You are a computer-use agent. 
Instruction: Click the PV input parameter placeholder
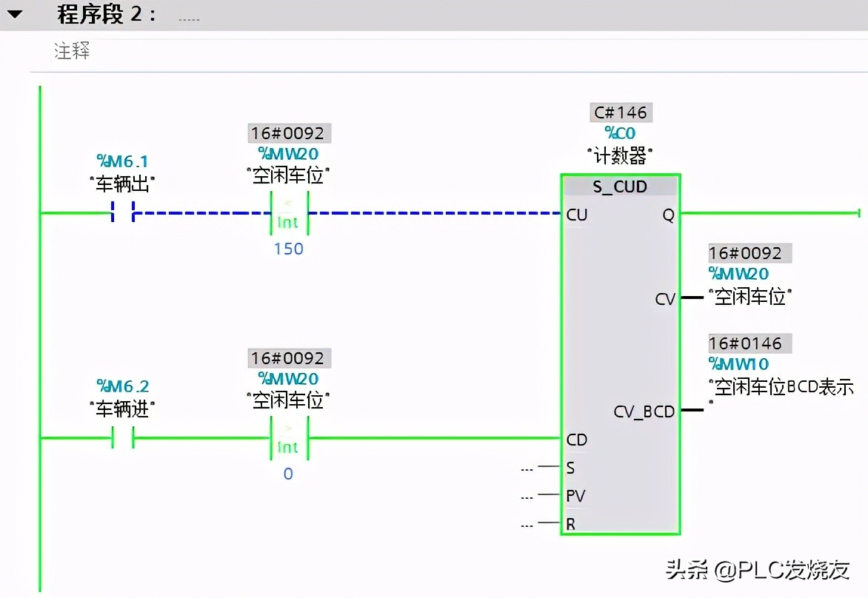[x=527, y=496]
